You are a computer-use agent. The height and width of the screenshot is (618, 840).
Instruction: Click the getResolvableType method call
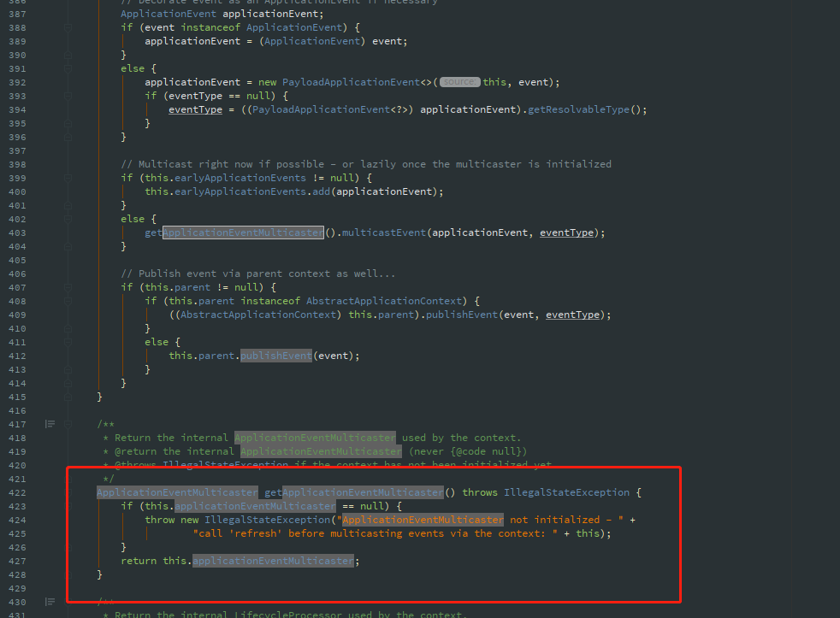point(578,109)
